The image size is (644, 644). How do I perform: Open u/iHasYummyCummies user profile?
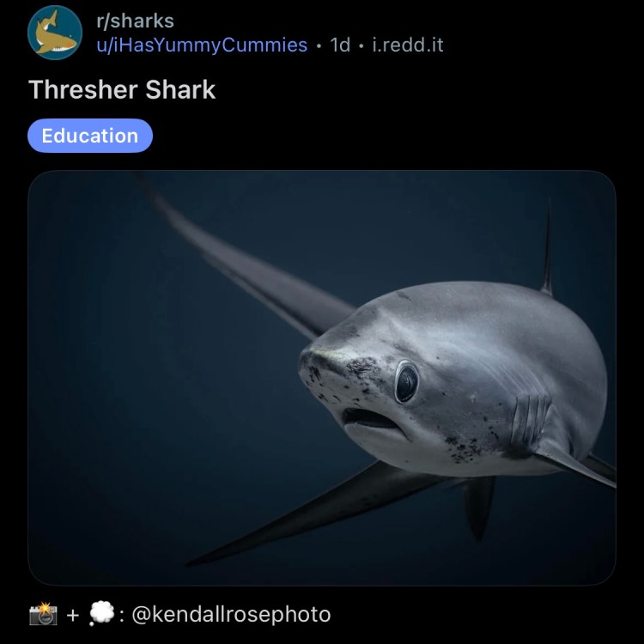click(202, 45)
